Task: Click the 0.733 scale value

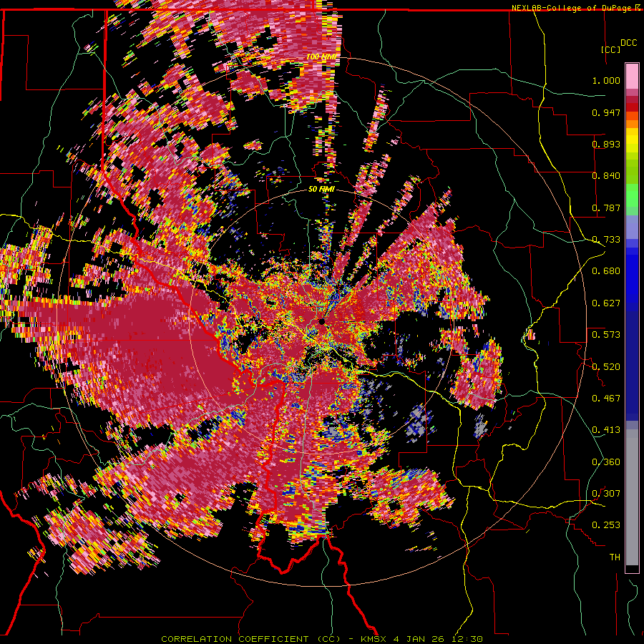Action: pos(606,240)
